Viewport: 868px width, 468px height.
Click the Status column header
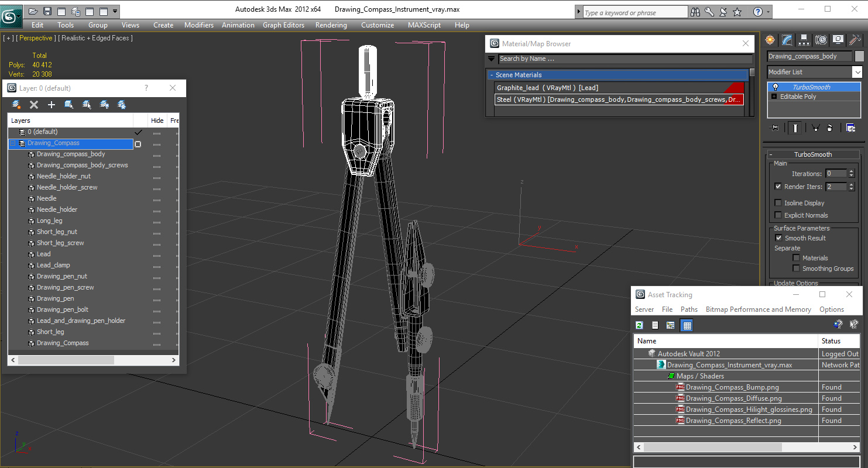[x=839, y=341]
